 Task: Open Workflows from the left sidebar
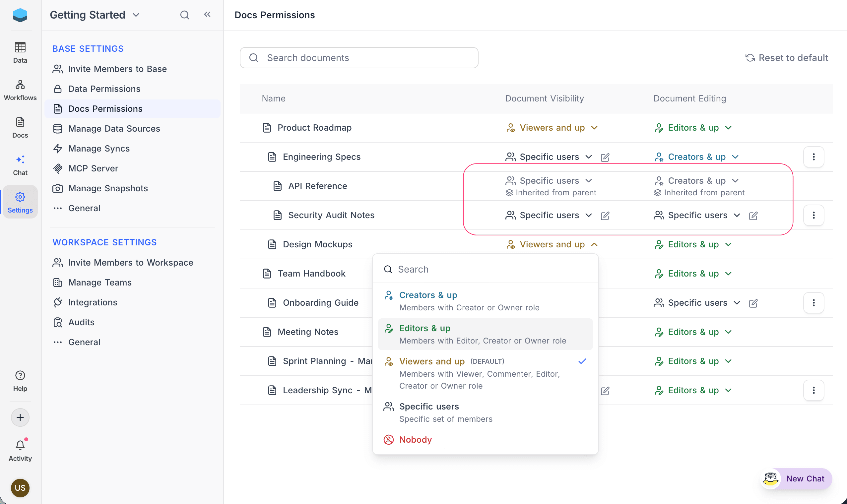(x=20, y=89)
